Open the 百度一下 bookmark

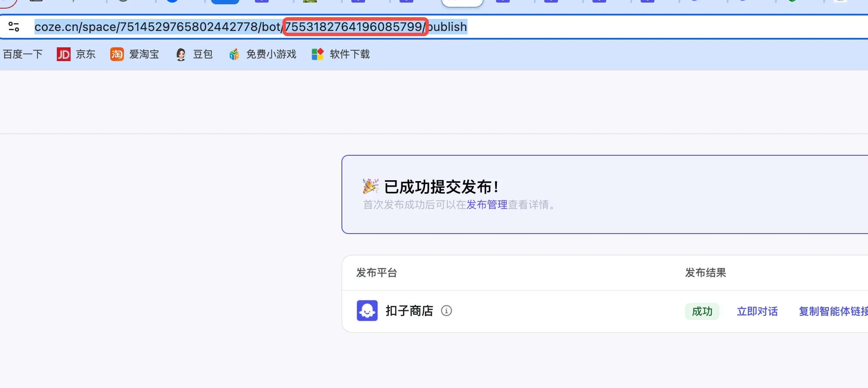point(23,54)
